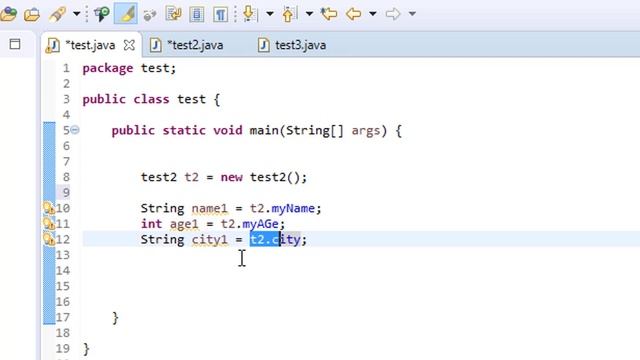Switch to the *test.java tab
The width and height of the screenshot is (640, 360).
pos(90,45)
